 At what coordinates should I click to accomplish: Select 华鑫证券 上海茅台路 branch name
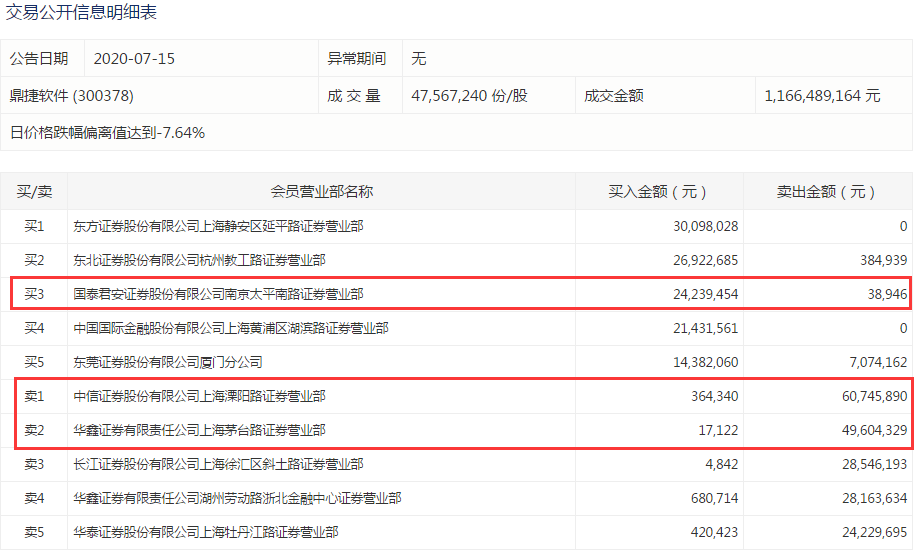(199, 430)
